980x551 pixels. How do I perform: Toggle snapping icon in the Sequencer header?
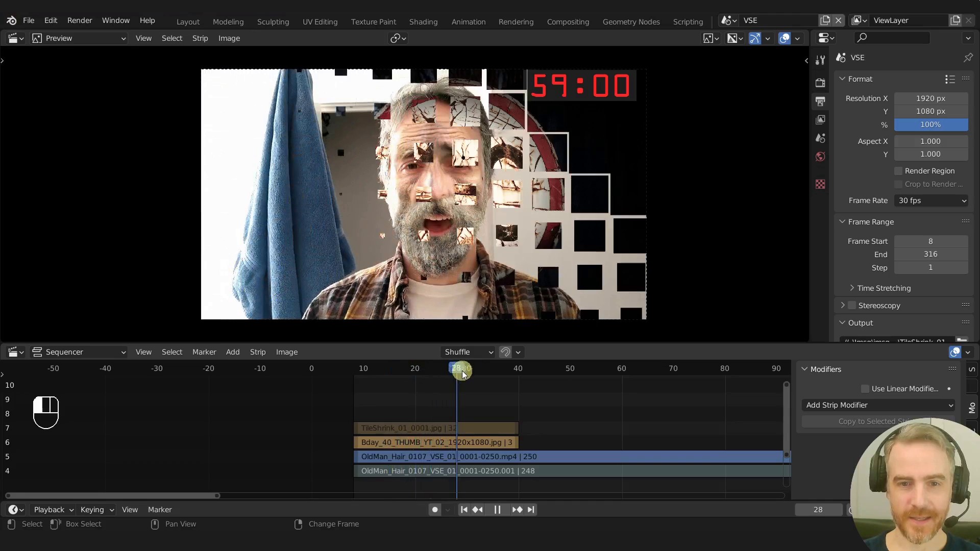click(x=505, y=352)
